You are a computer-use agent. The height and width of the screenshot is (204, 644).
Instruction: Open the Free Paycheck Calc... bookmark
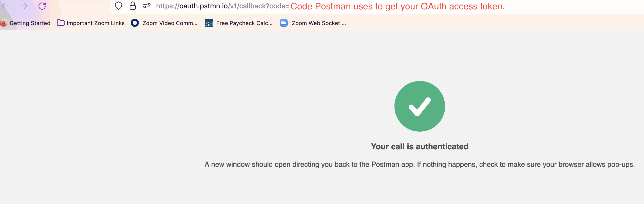[x=244, y=23]
